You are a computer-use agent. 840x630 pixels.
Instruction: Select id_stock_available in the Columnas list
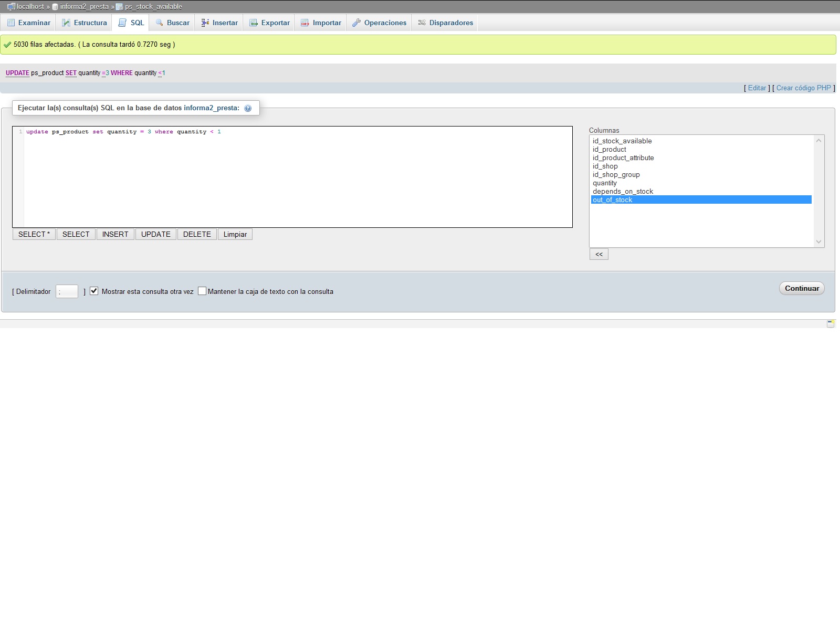tap(701, 141)
